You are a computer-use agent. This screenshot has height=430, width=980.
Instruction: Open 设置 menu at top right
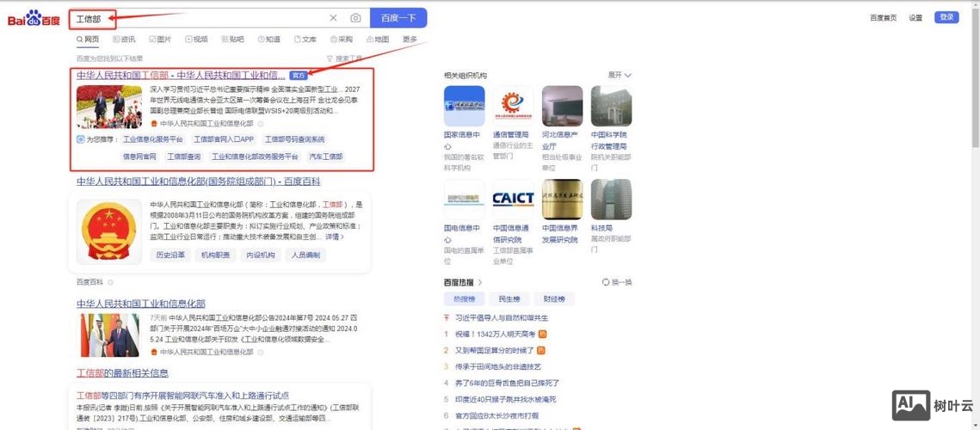915,17
